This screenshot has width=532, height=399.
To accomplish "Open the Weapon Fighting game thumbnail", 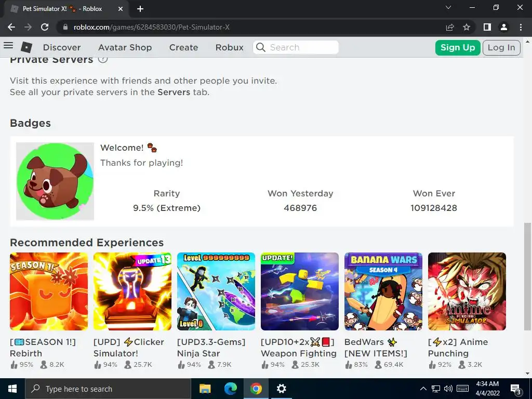I will (x=300, y=291).
